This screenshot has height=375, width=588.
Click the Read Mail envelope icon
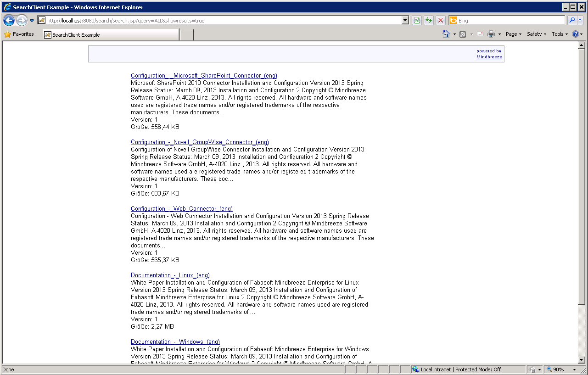(x=480, y=34)
